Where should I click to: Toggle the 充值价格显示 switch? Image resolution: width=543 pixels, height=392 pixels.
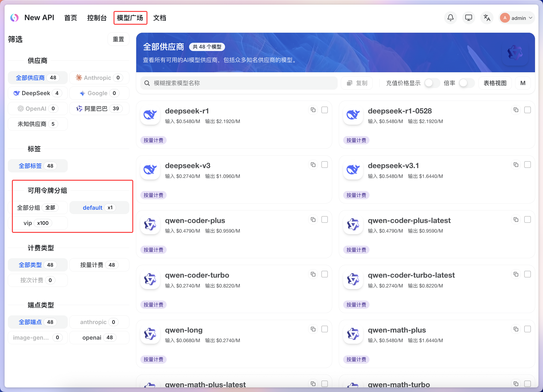[432, 83]
